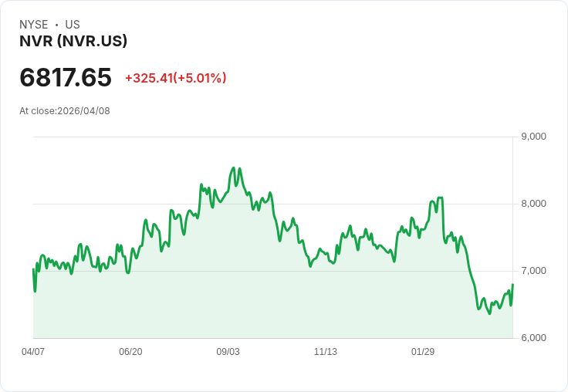The image size is (568, 392).
Task: Click the lowest dip of the price line
Action: 489,313
